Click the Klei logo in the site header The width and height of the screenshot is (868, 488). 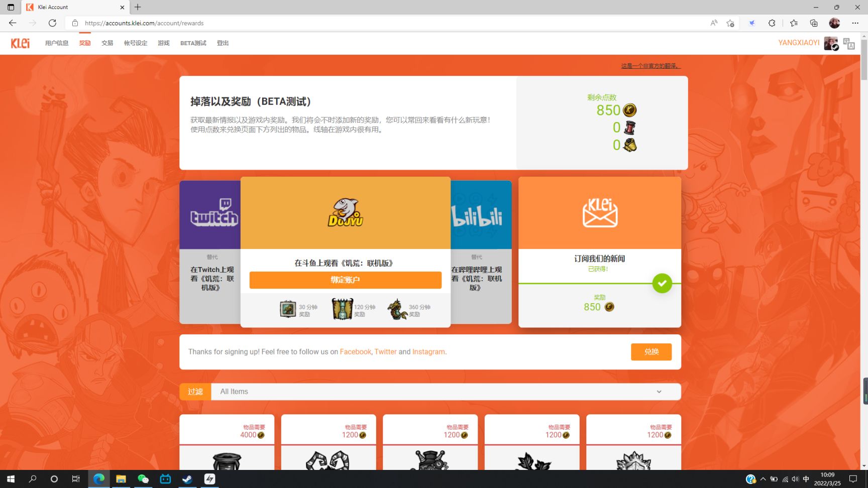click(x=20, y=43)
